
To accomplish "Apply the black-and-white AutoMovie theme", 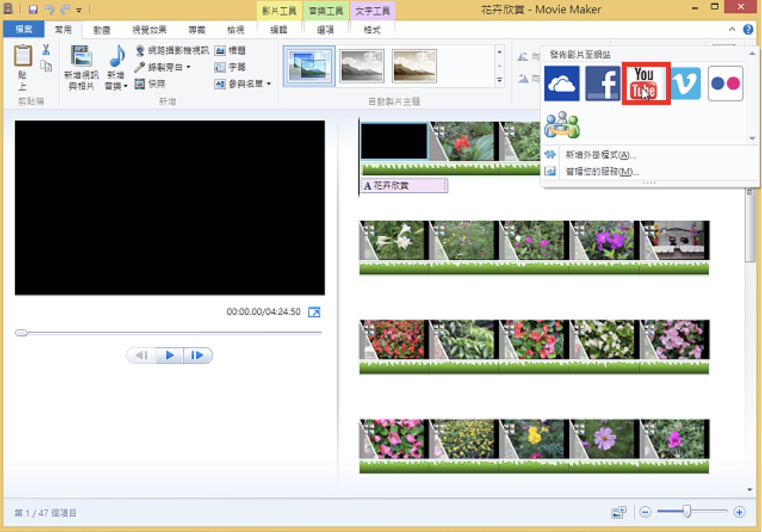I will point(362,66).
